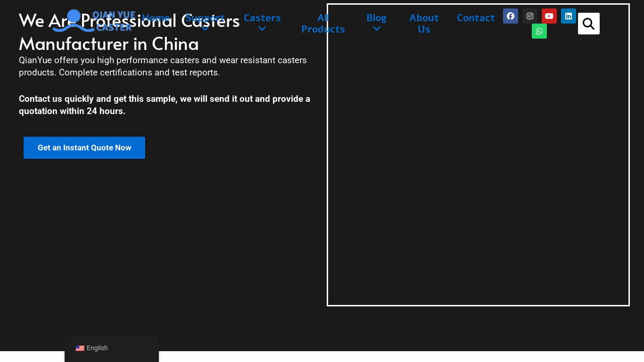The width and height of the screenshot is (644, 362).
Task: Expand the Blog submenu chevron
Action: (x=376, y=29)
